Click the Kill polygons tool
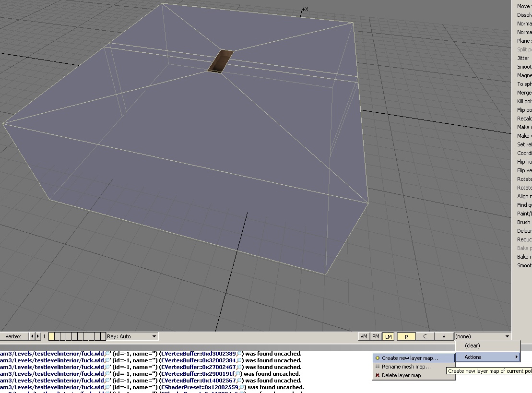Screen dimensions: 532x393 click(524, 101)
